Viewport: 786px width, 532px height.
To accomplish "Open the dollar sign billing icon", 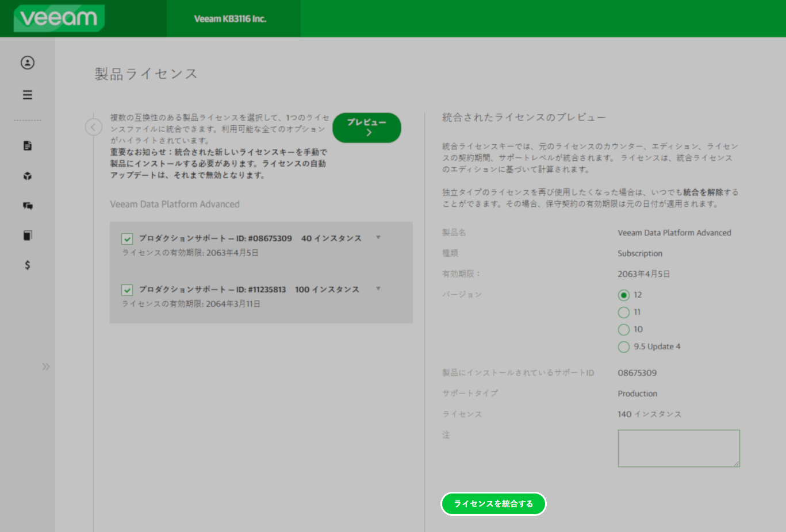I will click(x=28, y=265).
